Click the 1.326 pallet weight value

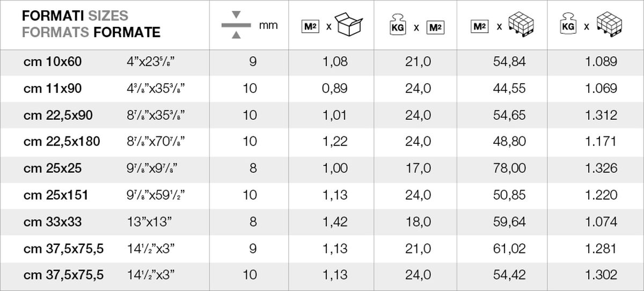pos(601,169)
